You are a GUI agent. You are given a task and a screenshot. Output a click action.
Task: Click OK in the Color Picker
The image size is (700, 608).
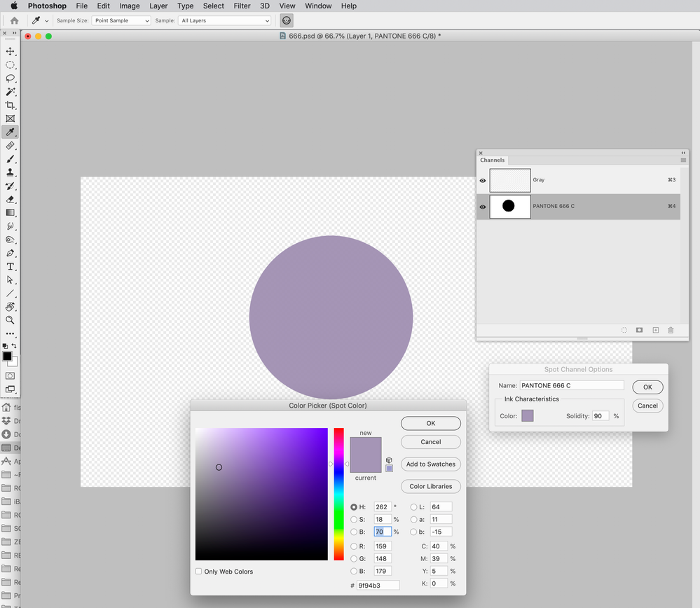click(x=431, y=423)
